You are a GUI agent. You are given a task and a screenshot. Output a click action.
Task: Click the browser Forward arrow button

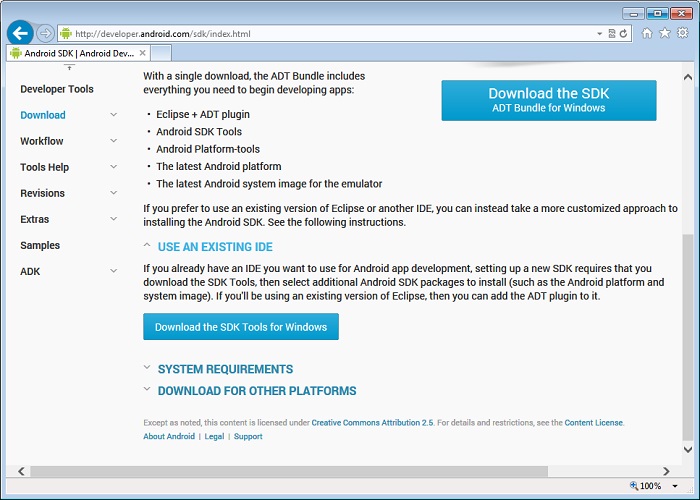coord(45,33)
